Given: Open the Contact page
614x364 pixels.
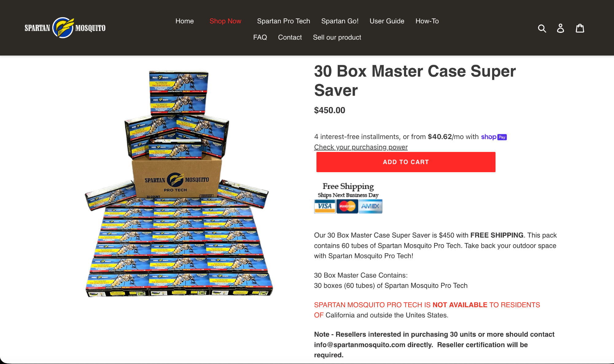Looking at the screenshot, I should 290,37.
